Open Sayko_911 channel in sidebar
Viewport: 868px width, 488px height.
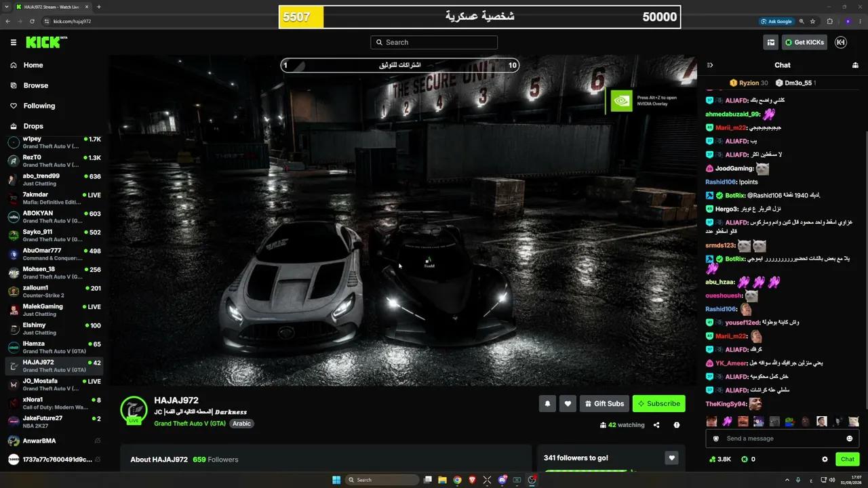point(54,235)
